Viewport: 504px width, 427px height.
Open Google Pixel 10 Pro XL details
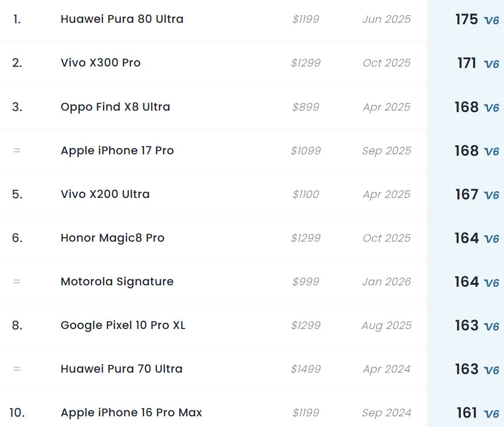(x=123, y=325)
